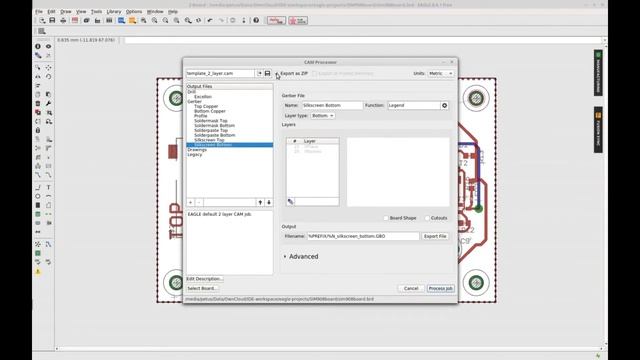Remove output file with minus button
Screen dimensions: 640x360
click(x=199, y=202)
